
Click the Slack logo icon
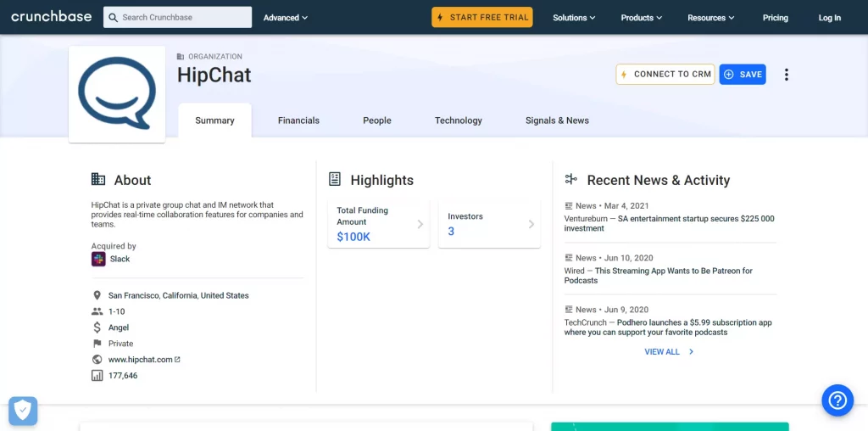coord(98,259)
